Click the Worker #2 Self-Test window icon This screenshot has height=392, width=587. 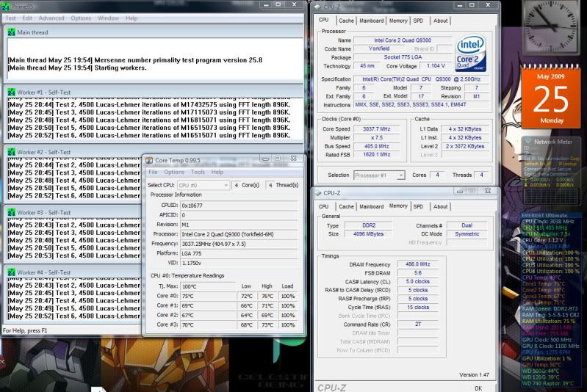coord(11,152)
